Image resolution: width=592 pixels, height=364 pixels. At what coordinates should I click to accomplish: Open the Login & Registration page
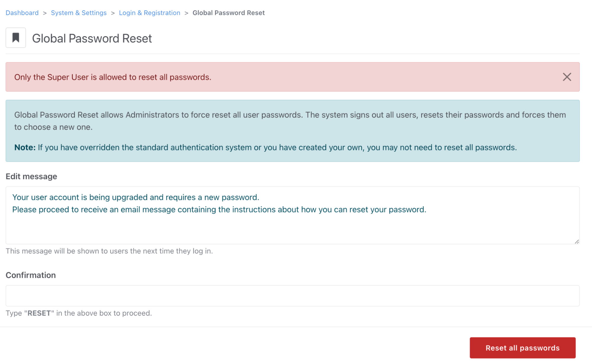pos(149,13)
